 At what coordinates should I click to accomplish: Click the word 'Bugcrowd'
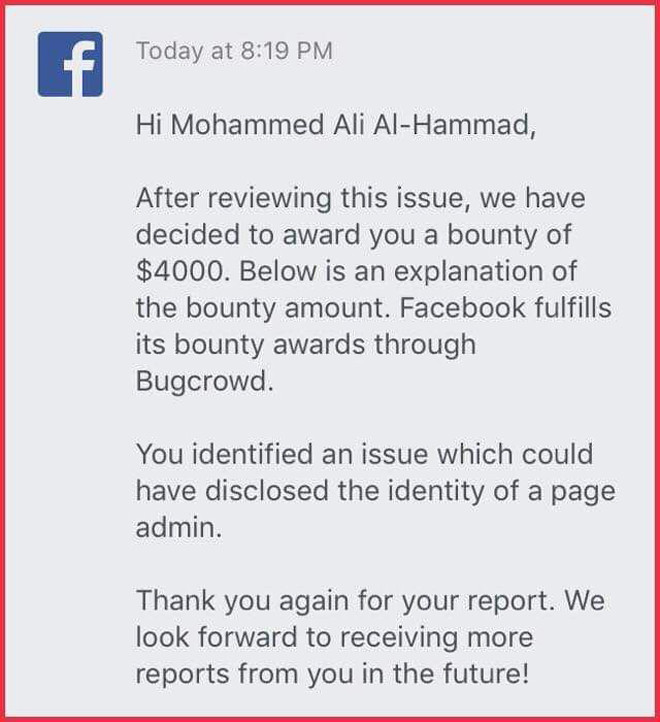coord(204,382)
